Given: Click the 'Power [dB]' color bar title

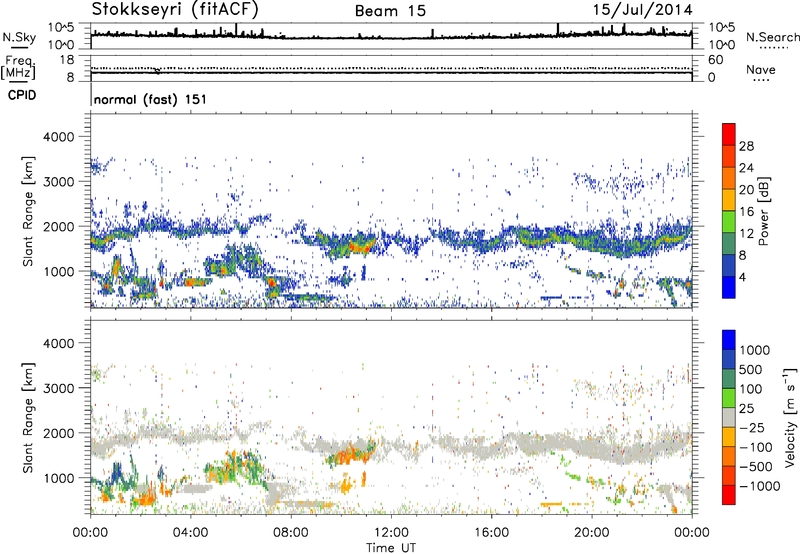Looking at the screenshot, I should pos(764,211).
